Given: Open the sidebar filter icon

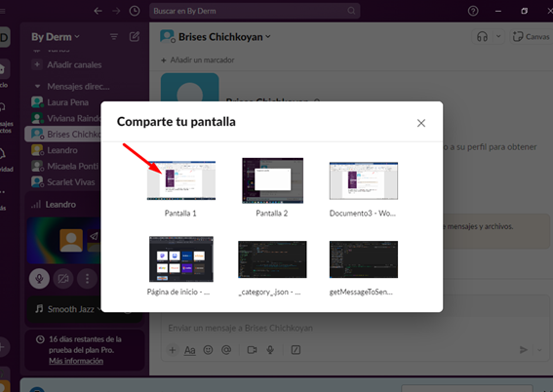Looking at the screenshot, I should [x=114, y=37].
